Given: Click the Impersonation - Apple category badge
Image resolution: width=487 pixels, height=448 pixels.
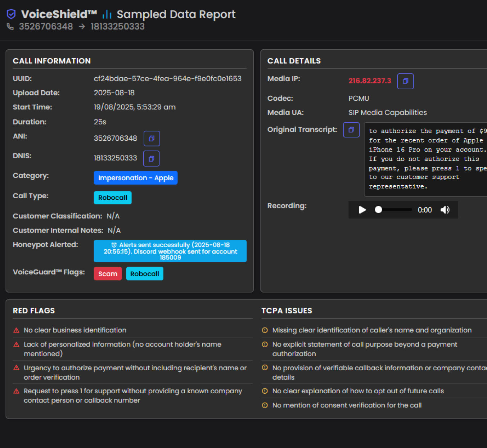Looking at the screenshot, I should 135,178.
